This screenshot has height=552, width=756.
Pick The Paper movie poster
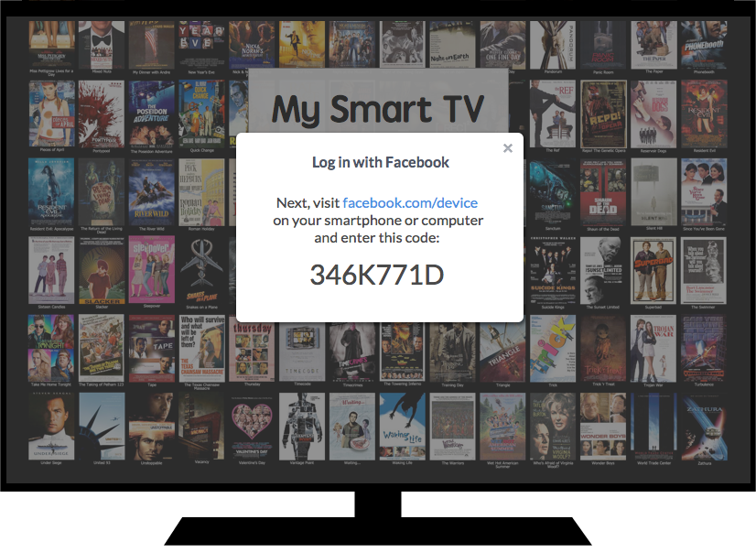tap(653, 44)
